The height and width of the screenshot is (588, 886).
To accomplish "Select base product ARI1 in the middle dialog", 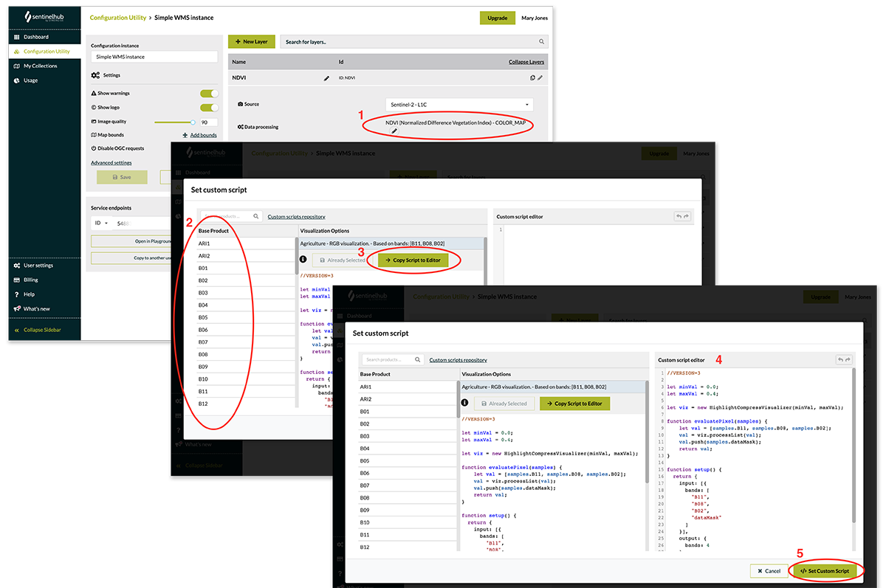I will tap(247, 243).
